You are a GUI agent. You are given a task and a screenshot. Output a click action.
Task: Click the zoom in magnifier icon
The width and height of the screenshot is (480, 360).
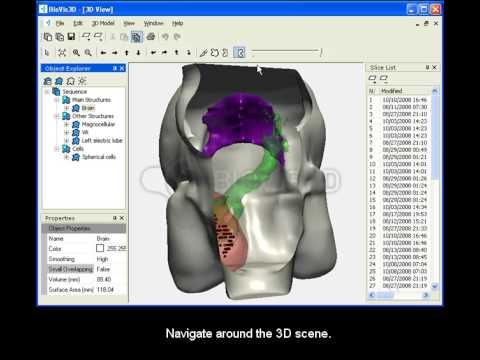pos(76,53)
